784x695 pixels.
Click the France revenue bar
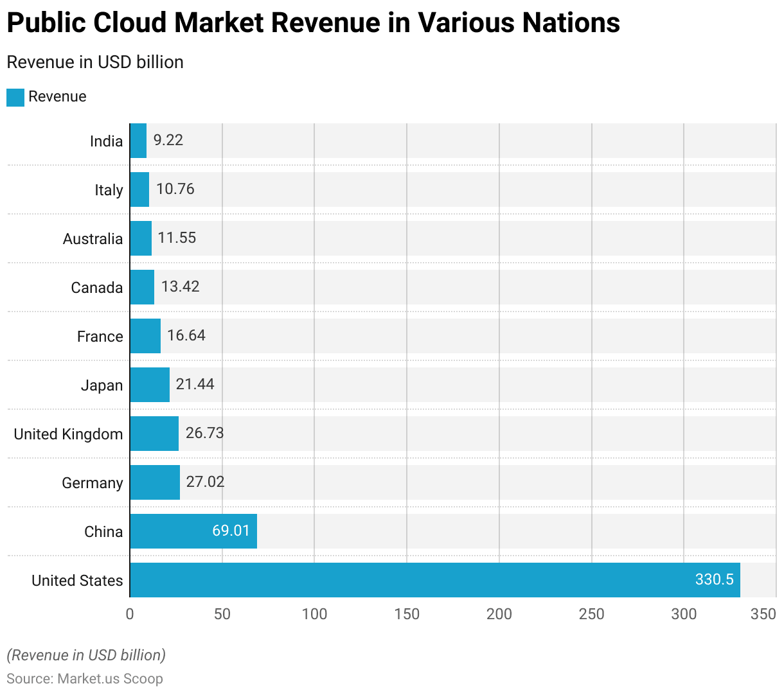[x=145, y=336]
